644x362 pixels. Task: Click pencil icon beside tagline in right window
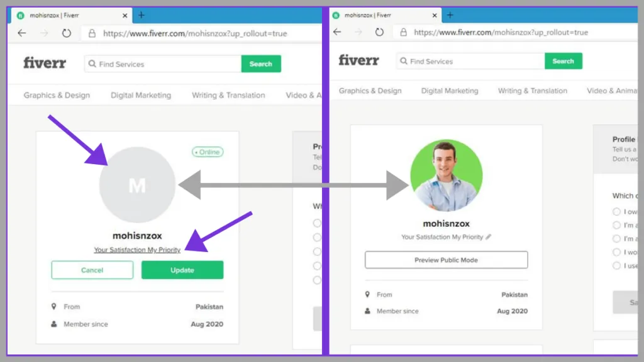tap(488, 237)
